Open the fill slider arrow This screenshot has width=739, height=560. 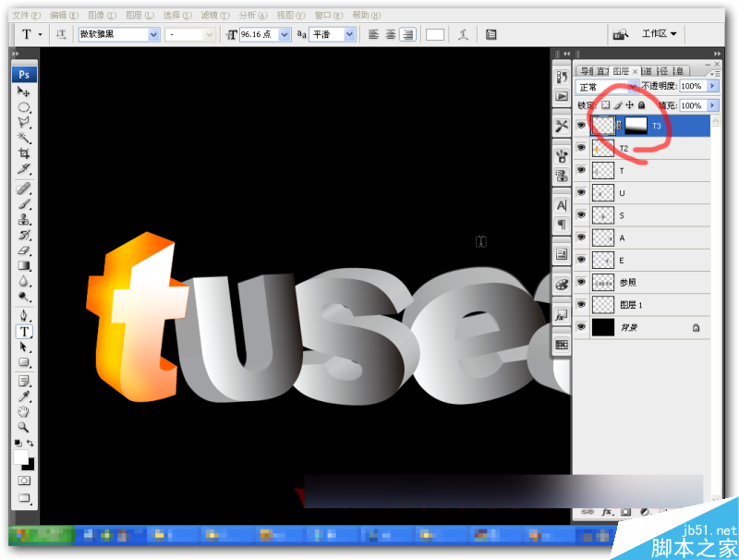pos(712,105)
